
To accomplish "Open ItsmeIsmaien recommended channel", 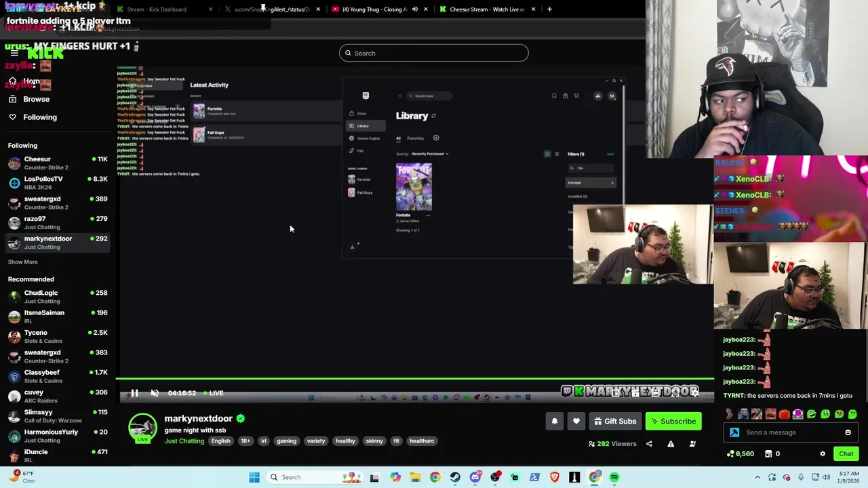I will tap(58, 317).
